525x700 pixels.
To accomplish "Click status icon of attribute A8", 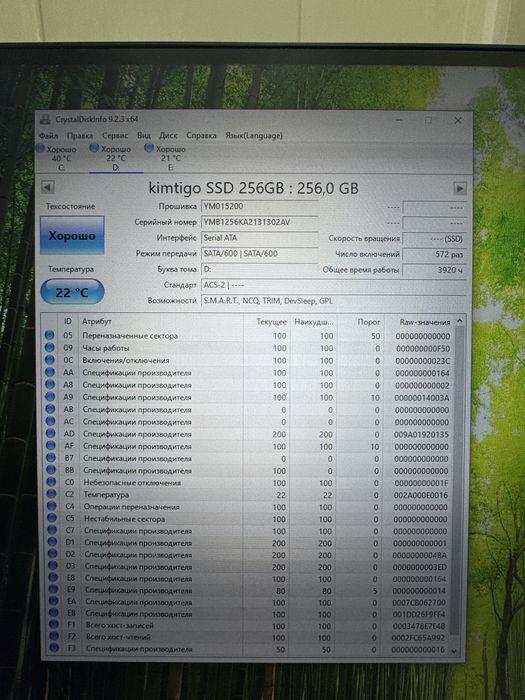I will [x=50, y=384].
